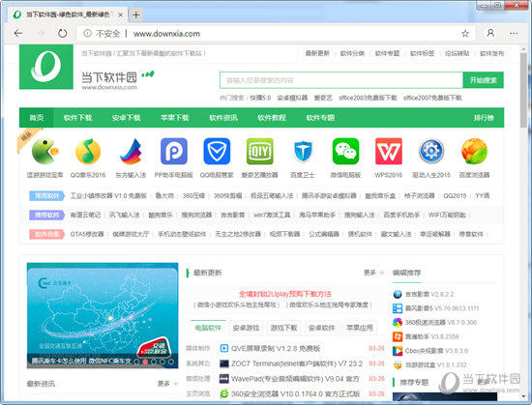The width and height of the screenshot is (532, 405).
Task: Open the 爱奇艺播放器 iQIYI icon
Action: (259, 151)
